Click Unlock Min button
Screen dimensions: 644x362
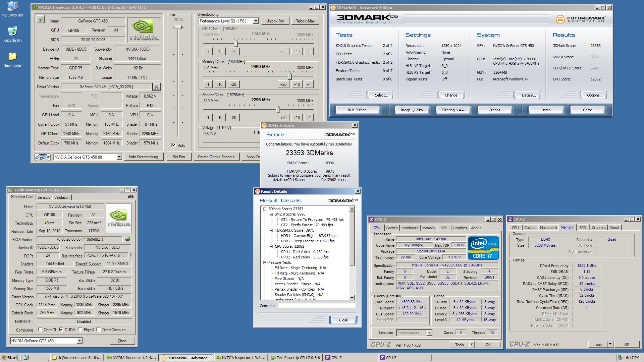275,21
